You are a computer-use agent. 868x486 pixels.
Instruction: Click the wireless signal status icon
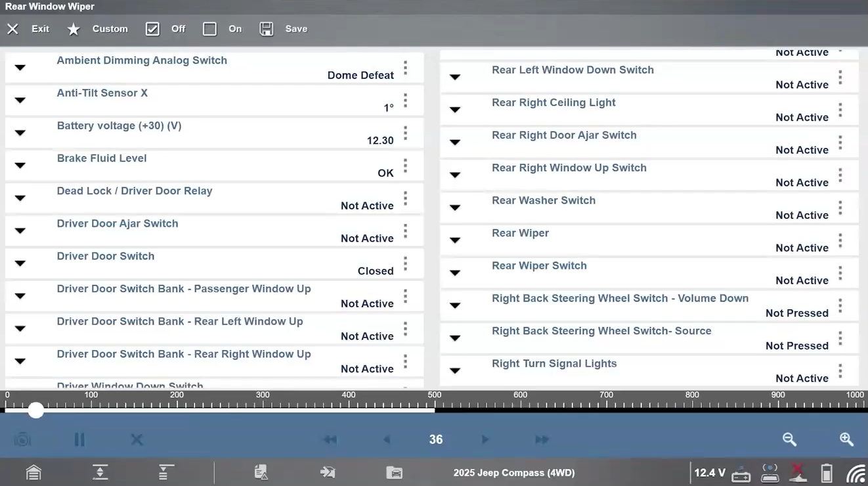[x=856, y=473]
